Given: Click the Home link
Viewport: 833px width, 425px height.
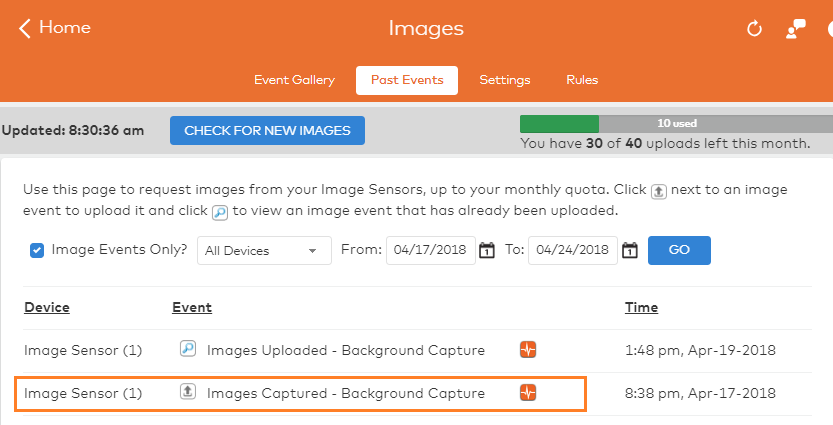Looking at the screenshot, I should tap(65, 28).
